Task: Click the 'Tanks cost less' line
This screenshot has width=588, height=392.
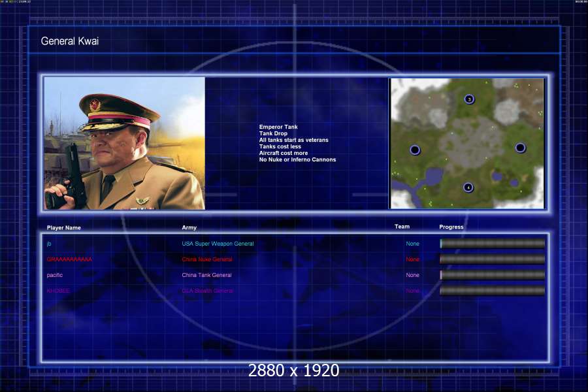Action: (x=280, y=146)
